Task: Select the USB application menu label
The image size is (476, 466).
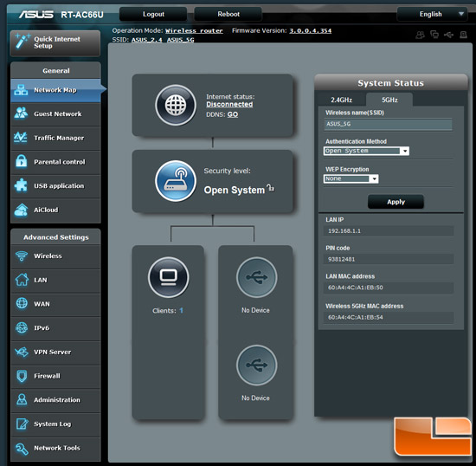Action: 59,186
